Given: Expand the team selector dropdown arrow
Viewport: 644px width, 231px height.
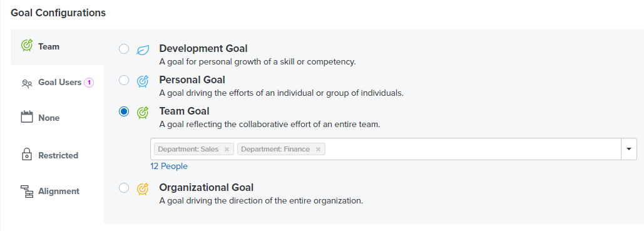Looking at the screenshot, I should [629, 149].
